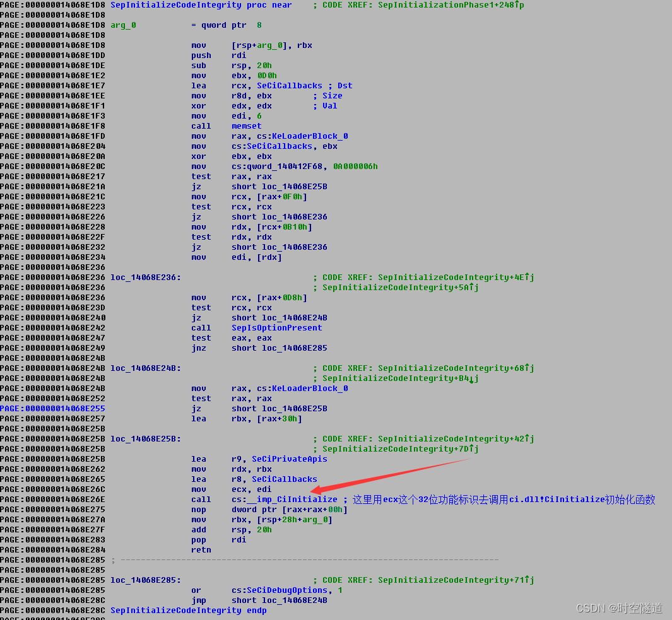Select the pop rdi instruction
The width and height of the screenshot is (672, 620).
(x=218, y=540)
